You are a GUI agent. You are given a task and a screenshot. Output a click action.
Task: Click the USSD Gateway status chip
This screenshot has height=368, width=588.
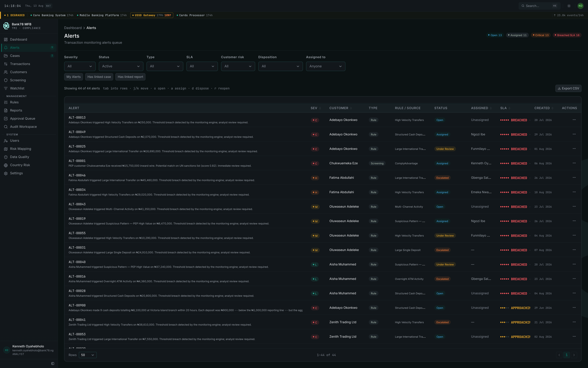[152, 15]
